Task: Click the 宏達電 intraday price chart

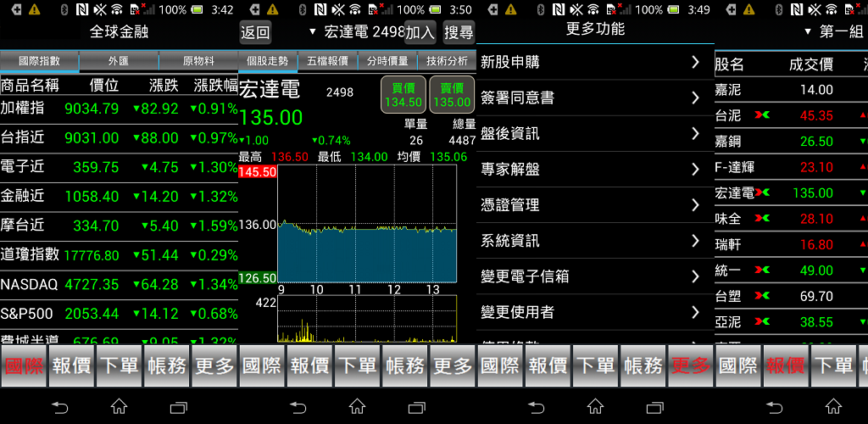Action: 368,224
